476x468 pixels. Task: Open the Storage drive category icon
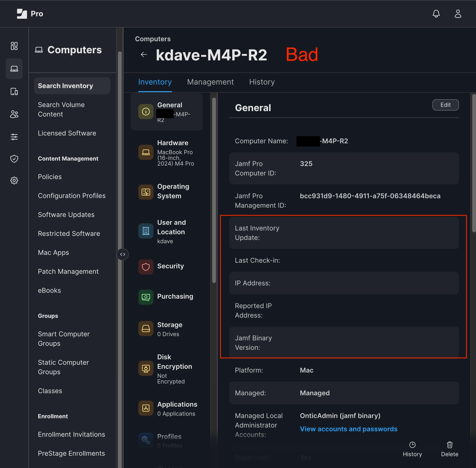click(146, 329)
